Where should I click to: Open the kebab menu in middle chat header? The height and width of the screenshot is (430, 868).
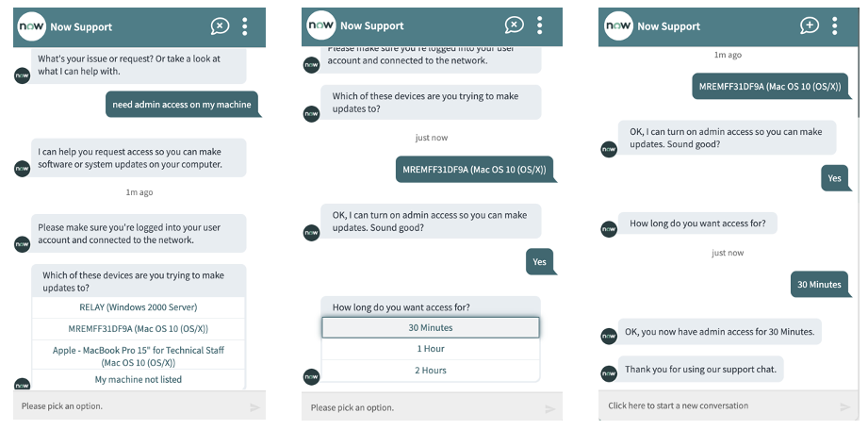(x=540, y=25)
